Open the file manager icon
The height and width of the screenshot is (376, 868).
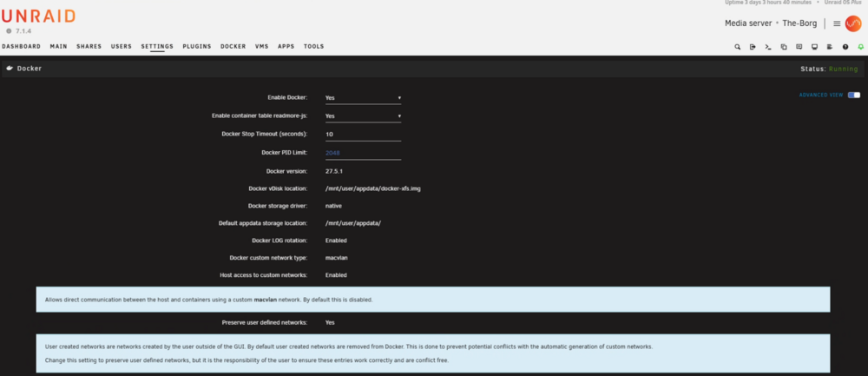click(783, 47)
